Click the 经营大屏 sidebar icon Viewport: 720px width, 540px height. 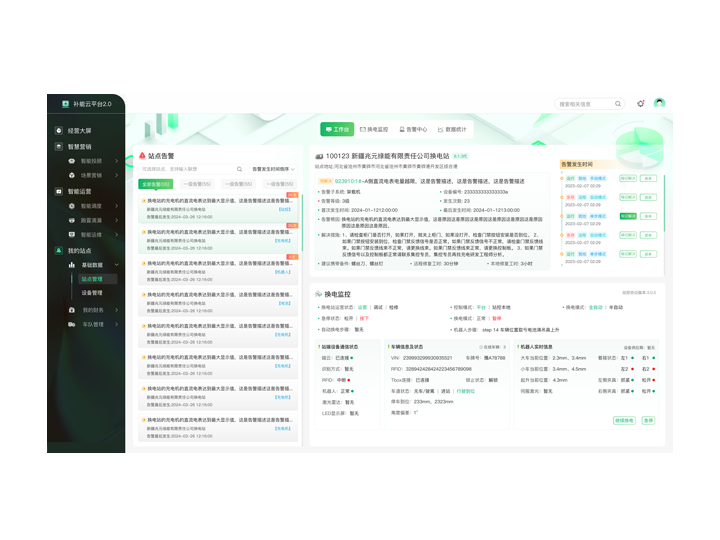point(59,131)
